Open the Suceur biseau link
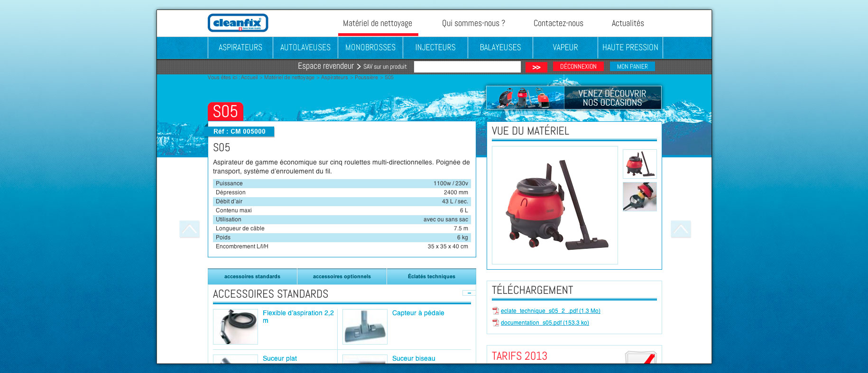The image size is (868, 373). click(x=414, y=358)
